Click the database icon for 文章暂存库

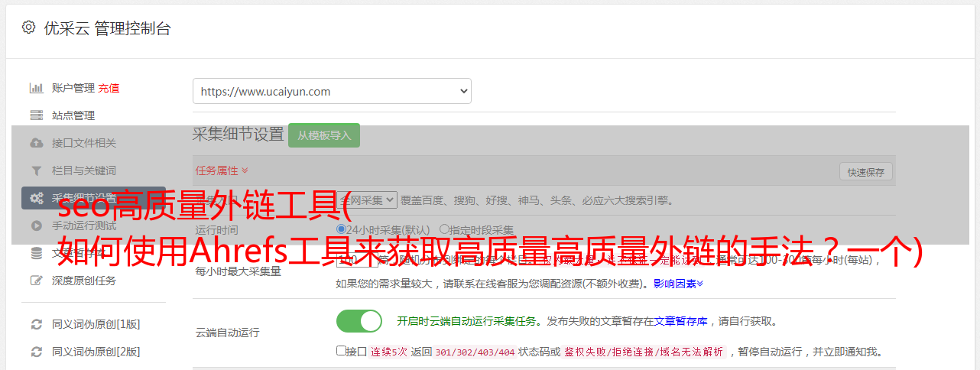[36, 253]
